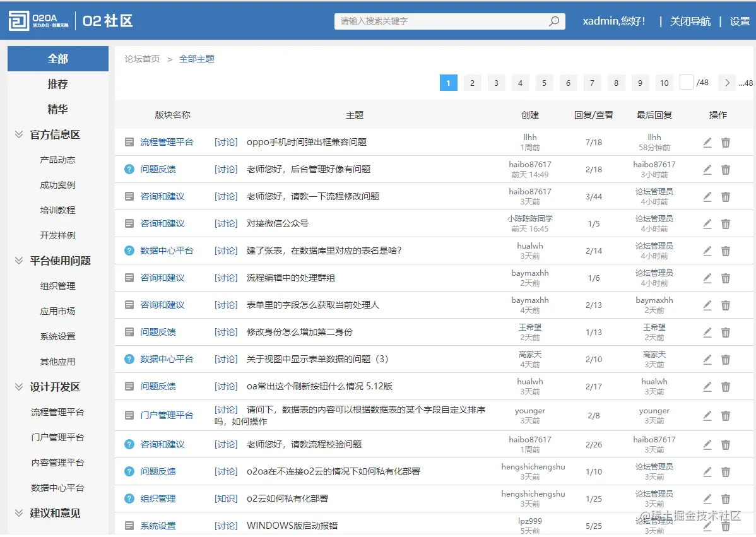Edit the 对接微信公众号 post

click(707, 223)
